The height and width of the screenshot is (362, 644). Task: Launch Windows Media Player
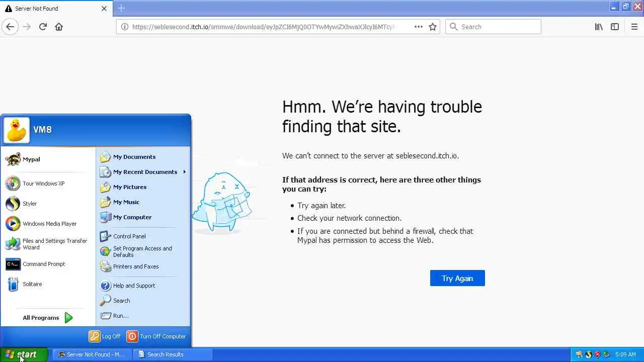click(x=48, y=224)
